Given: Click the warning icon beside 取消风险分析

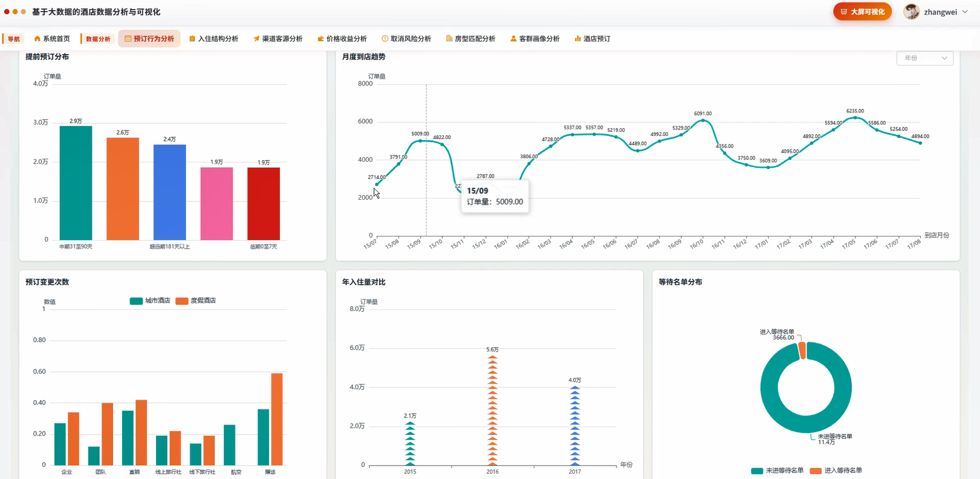Looking at the screenshot, I should coord(385,39).
